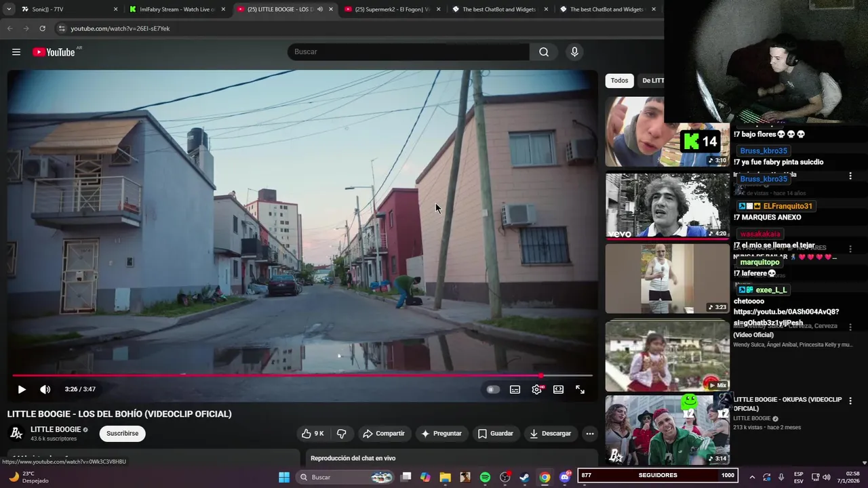Close the Supermerk2 - El Fogon tab

[x=439, y=9]
